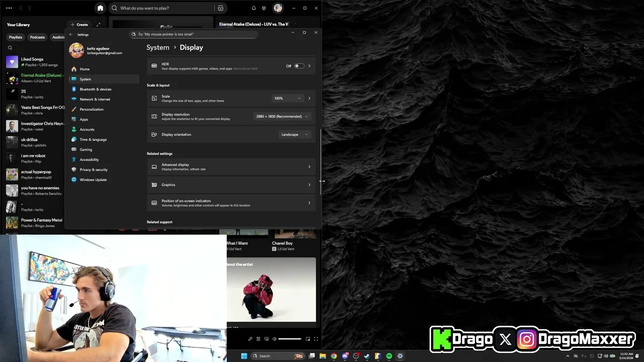
Task: Open Spotify lyrics microphone icon
Action: (250, 339)
